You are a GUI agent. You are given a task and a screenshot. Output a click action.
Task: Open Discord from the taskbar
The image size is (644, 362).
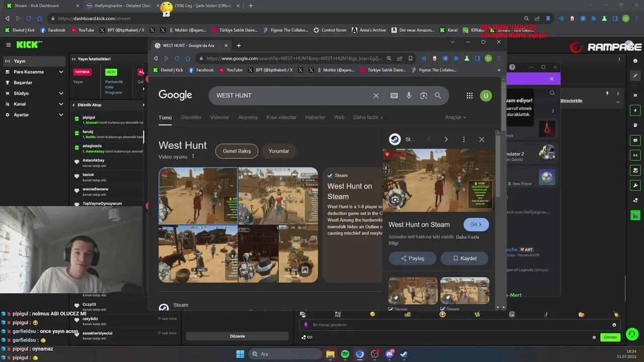pos(389,354)
